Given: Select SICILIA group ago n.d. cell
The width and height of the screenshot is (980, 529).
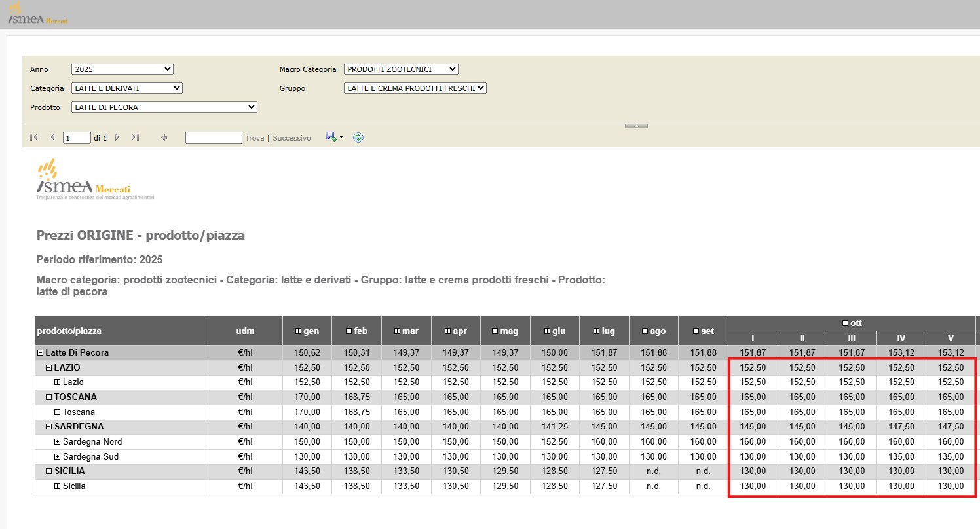Looking at the screenshot, I should click(x=654, y=471).
